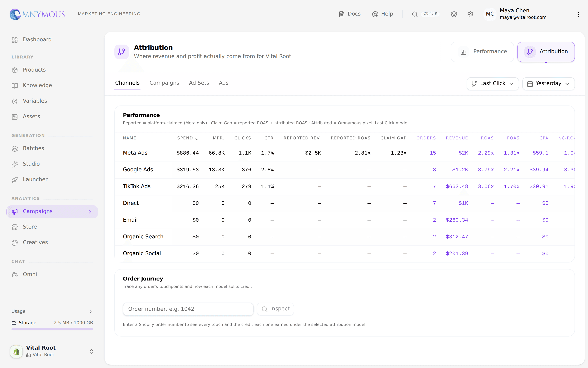Open the three-dot more menu

[x=578, y=14]
